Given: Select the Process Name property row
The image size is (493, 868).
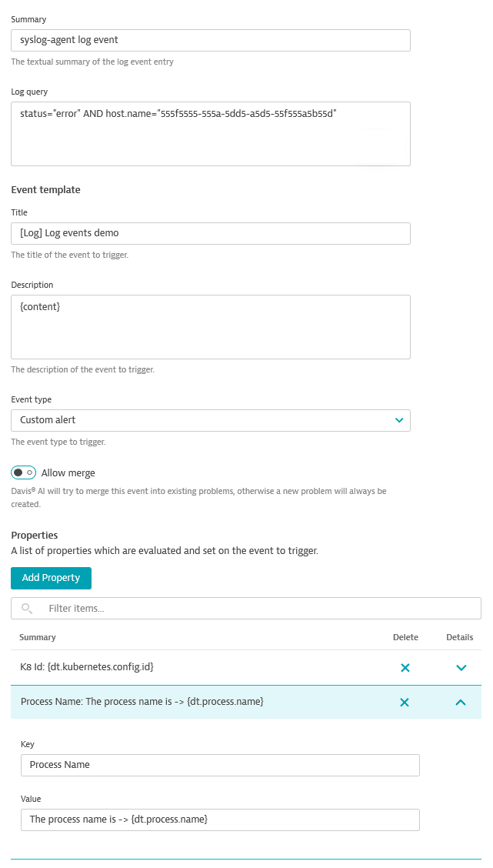Looking at the screenshot, I should (192, 702).
